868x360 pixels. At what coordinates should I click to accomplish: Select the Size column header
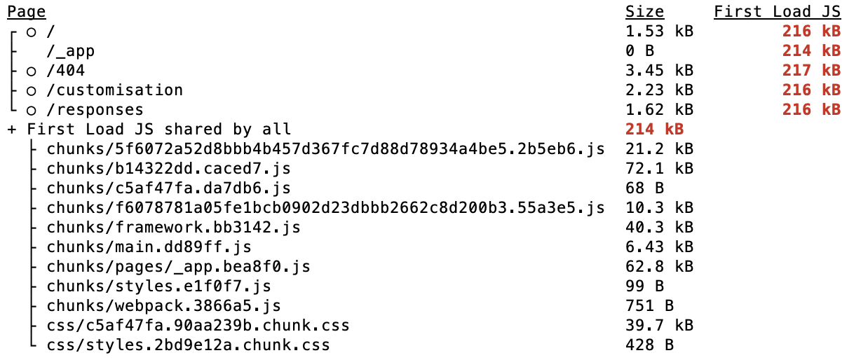(644, 12)
